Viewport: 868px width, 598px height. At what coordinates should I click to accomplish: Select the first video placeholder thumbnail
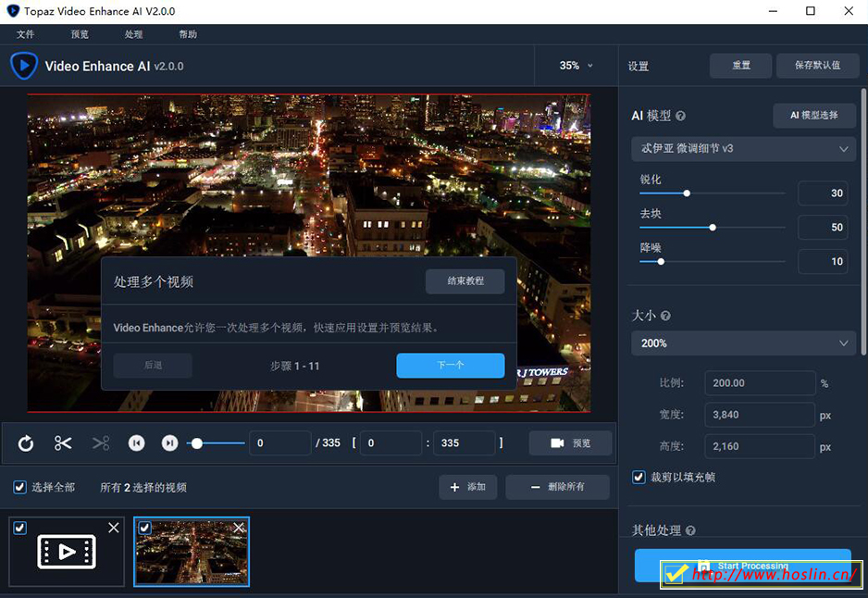[x=67, y=552]
